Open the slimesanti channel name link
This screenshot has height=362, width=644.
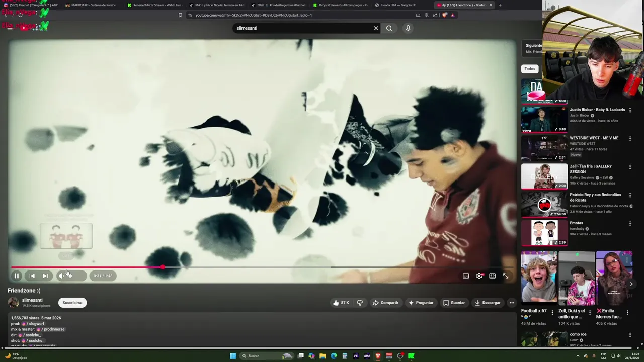[x=32, y=300]
